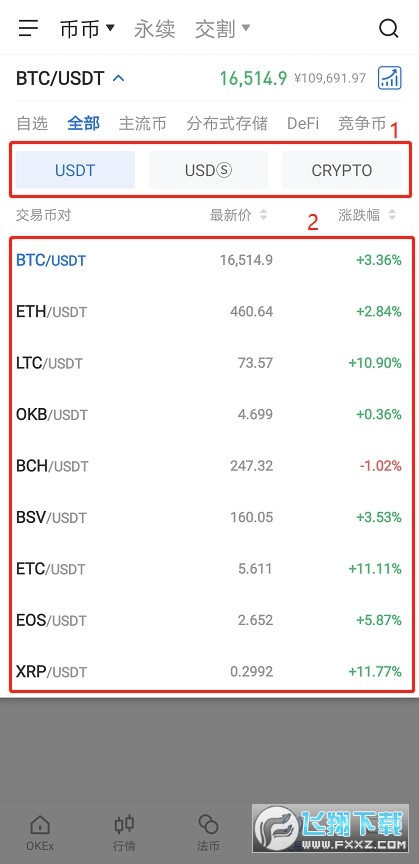Tap the search magnifier icon

pos(389,28)
